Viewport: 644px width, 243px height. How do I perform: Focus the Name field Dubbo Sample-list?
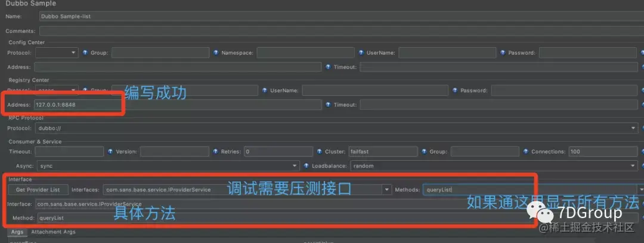coord(342,17)
